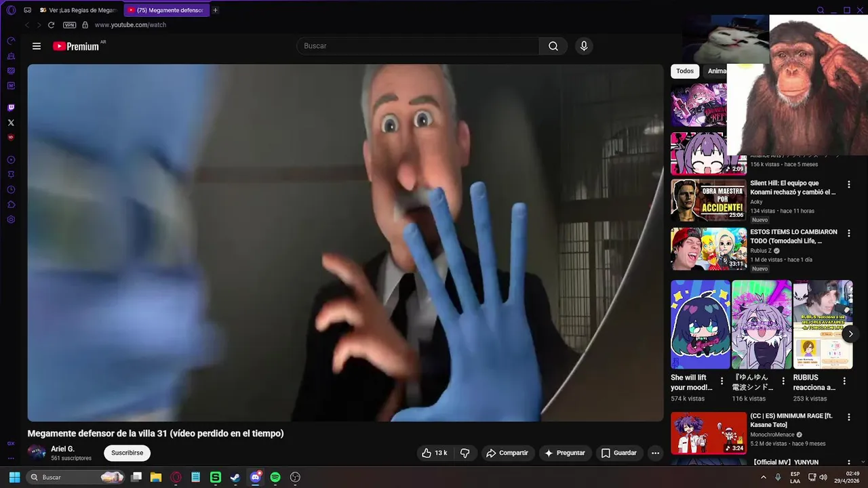The height and width of the screenshot is (488, 868).
Task: Select the Todos filter chip
Action: point(685,71)
